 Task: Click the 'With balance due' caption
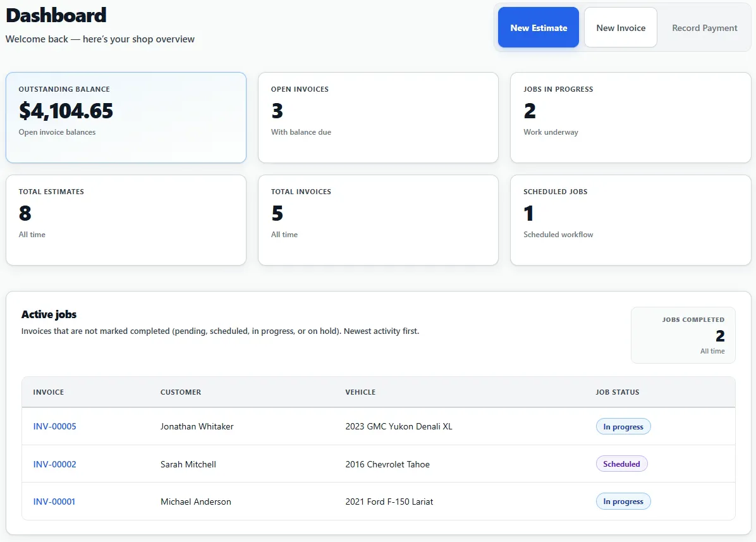301,132
